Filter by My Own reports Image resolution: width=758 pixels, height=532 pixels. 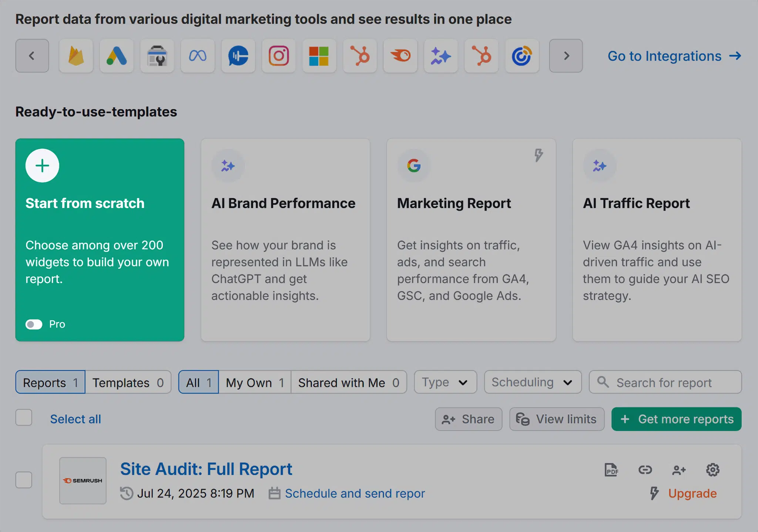(255, 382)
